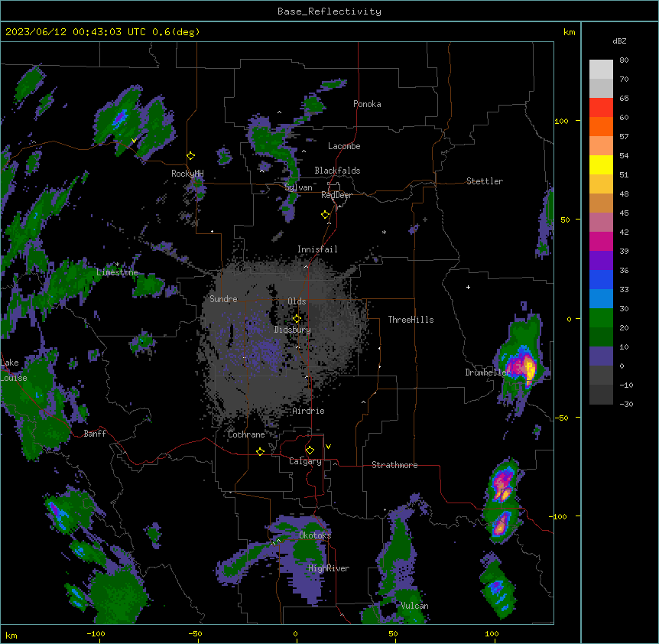
Task: Click the dBZ legend heading
Action: (619, 41)
